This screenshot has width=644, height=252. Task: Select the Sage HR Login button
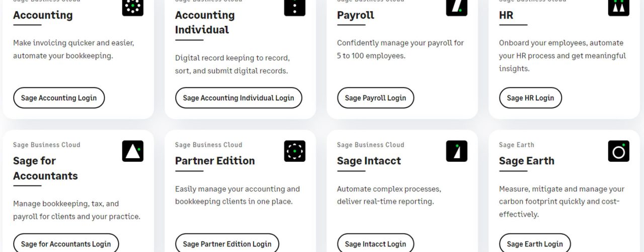(x=530, y=98)
